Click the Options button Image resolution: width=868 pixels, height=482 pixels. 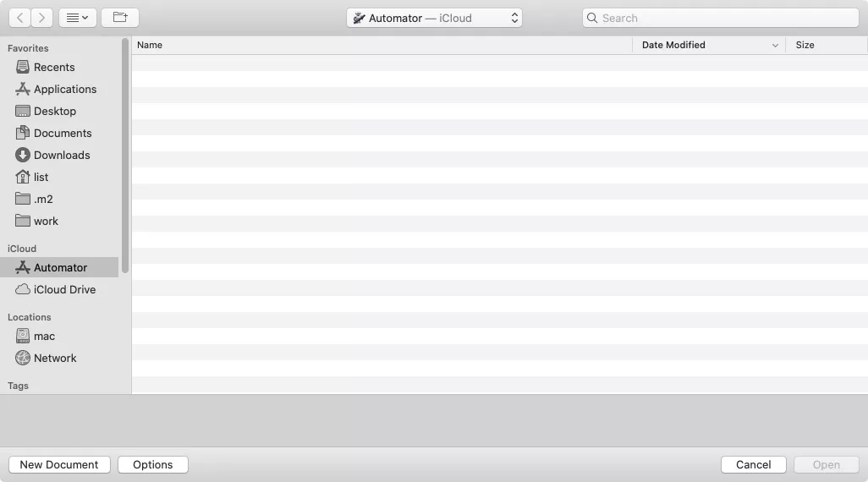(153, 465)
